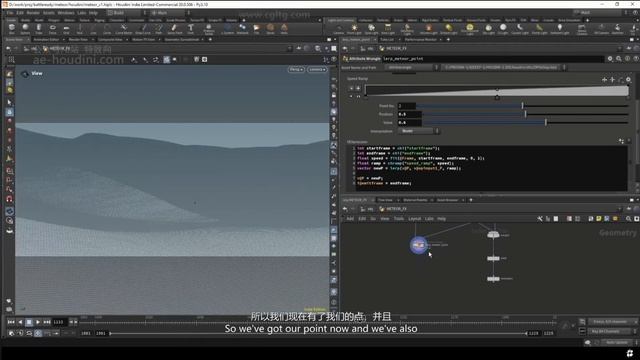Select the Metaball shelf tool

[242, 29]
